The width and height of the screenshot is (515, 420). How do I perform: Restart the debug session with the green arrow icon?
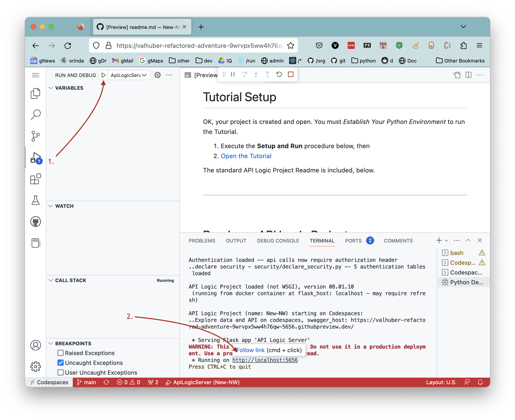[279, 74]
